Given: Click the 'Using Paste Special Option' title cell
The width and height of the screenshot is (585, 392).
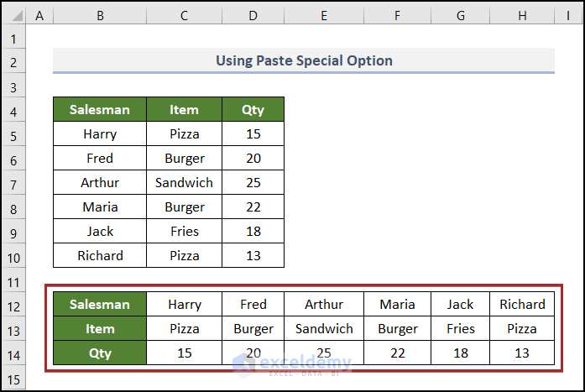Looking at the screenshot, I should (x=304, y=60).
